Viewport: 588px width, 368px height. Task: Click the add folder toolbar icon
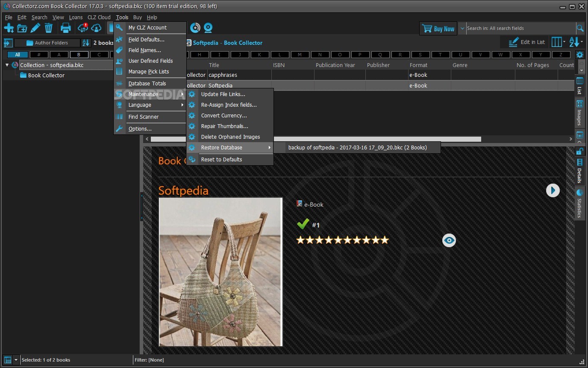[x=22, y=28]
